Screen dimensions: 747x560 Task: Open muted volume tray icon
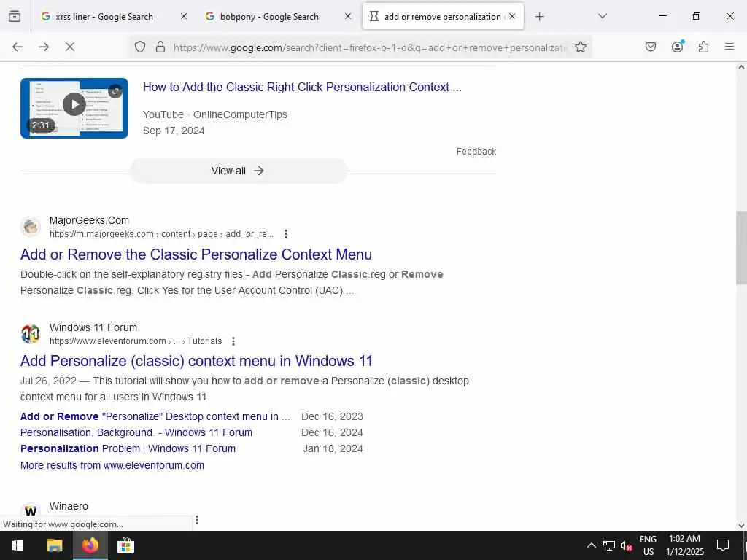click(626, 545)
